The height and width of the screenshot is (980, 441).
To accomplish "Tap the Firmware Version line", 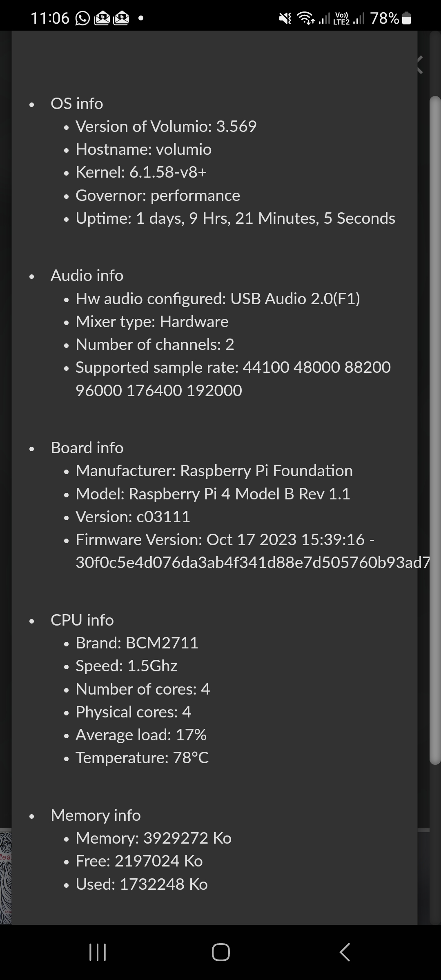I will 225,540.
